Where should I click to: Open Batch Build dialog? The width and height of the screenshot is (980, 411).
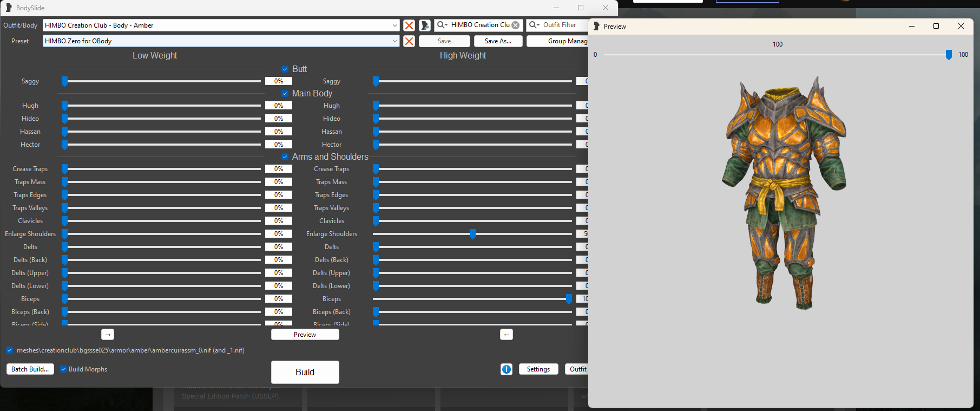tap(30, 369)
